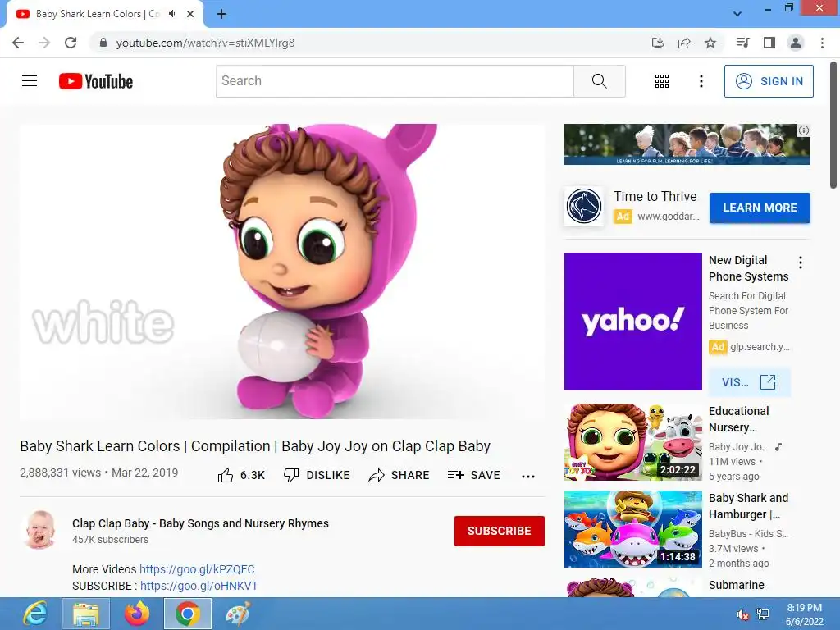Click New Digital Phone Systems ad title
Image resolution: width=840 pixels, height=630 pixels.
coord(748,268)
